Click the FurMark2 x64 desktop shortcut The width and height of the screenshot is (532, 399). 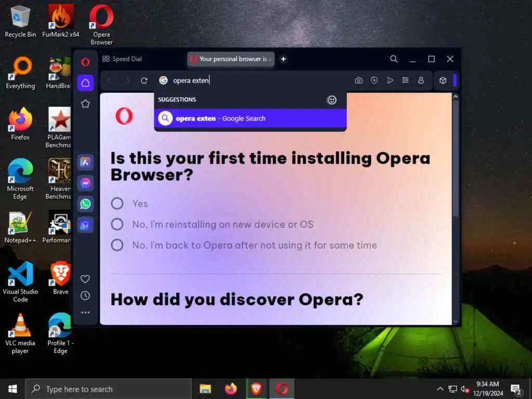click(60, 21)
